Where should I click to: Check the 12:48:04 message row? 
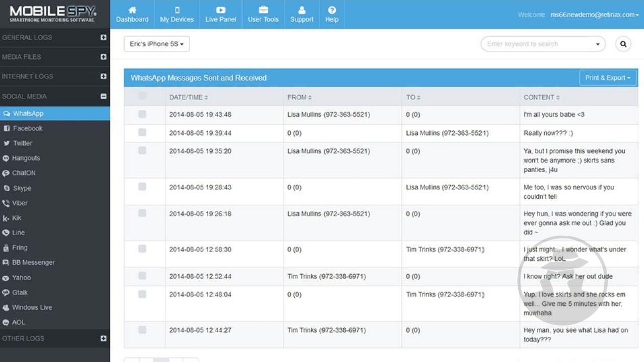click(x=142, y=294)
